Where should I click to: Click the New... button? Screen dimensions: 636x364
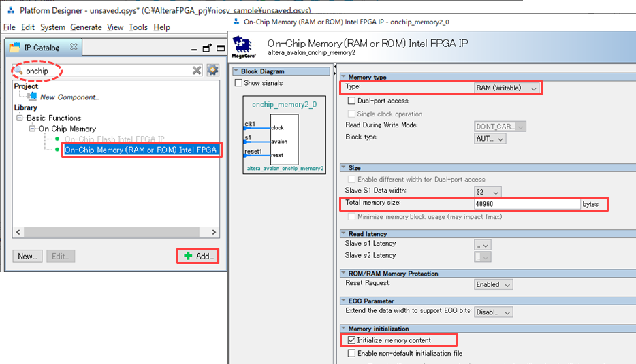pyautogui.click(x=27, y=257)
